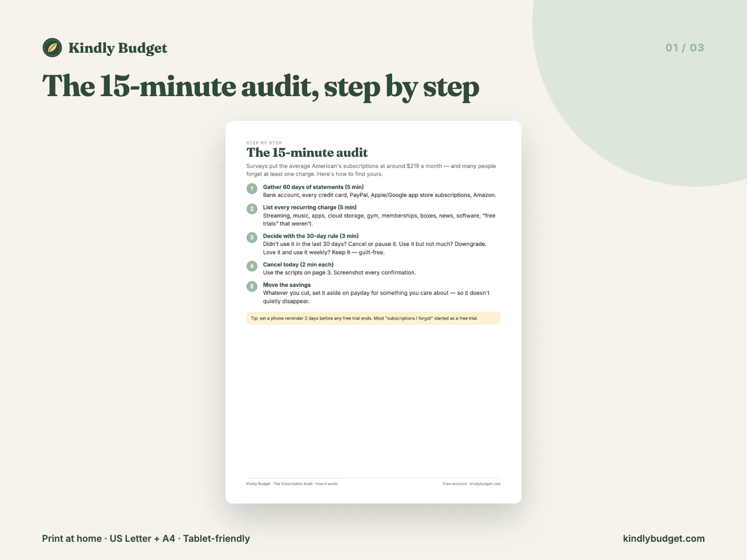Click the step 3 number badge
This screenshot has width=747, height=560.
point(252,237)
